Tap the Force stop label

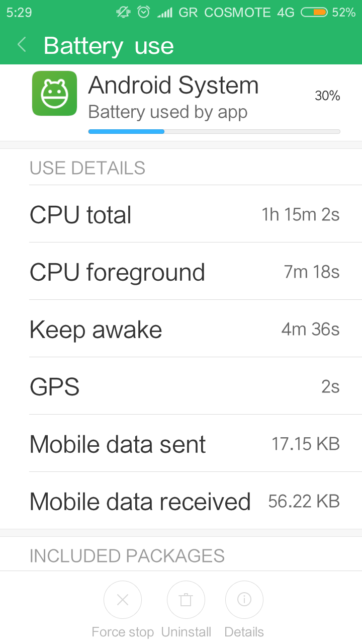[x=123, y=632]
